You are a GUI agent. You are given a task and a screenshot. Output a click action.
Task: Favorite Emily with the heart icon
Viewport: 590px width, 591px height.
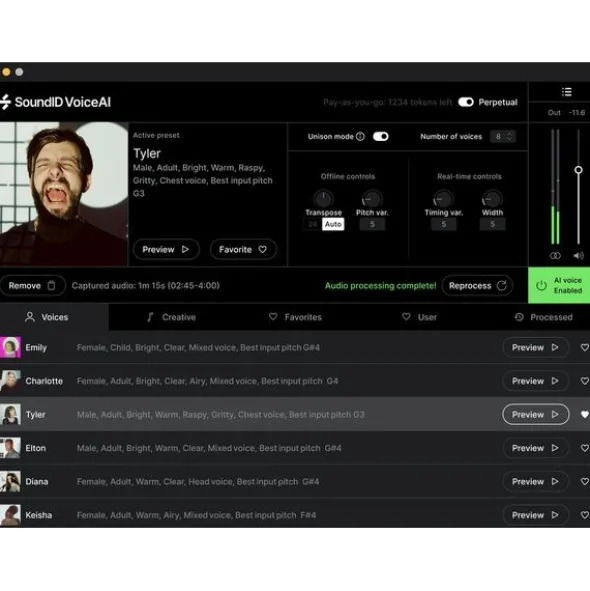point(584,348)
